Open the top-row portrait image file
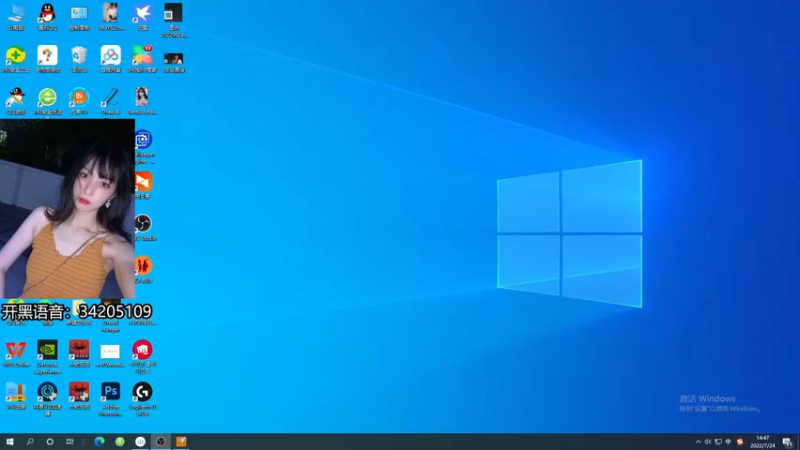This screenshot has width=800, height=450. [111, 17]
